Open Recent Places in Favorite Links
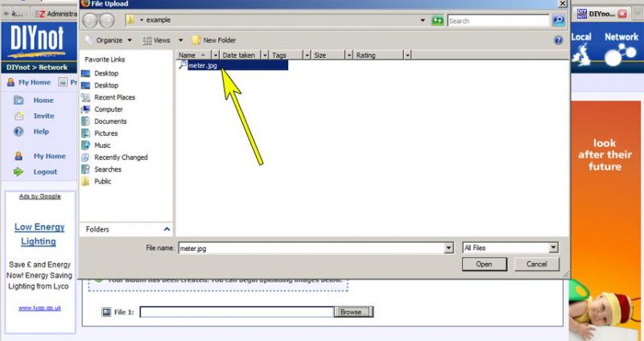Image resolution: width=644 pixels, height=341 pixels. pos(114,97)
